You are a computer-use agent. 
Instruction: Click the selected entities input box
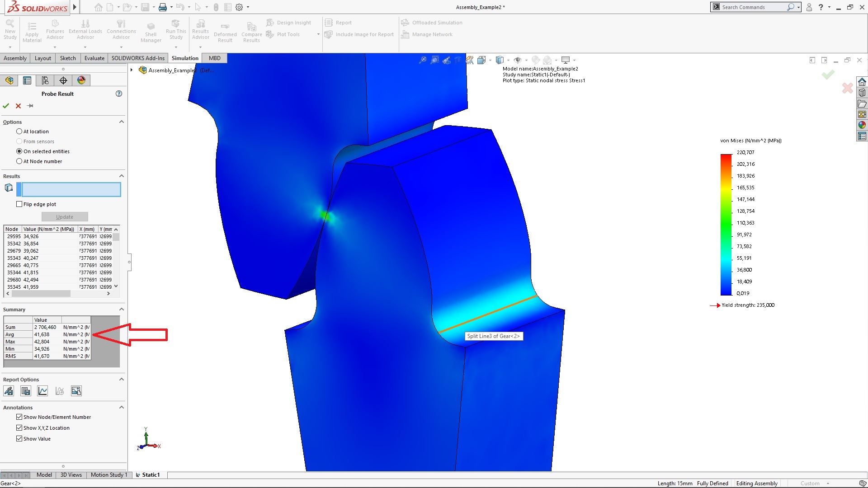pos(71,189)
